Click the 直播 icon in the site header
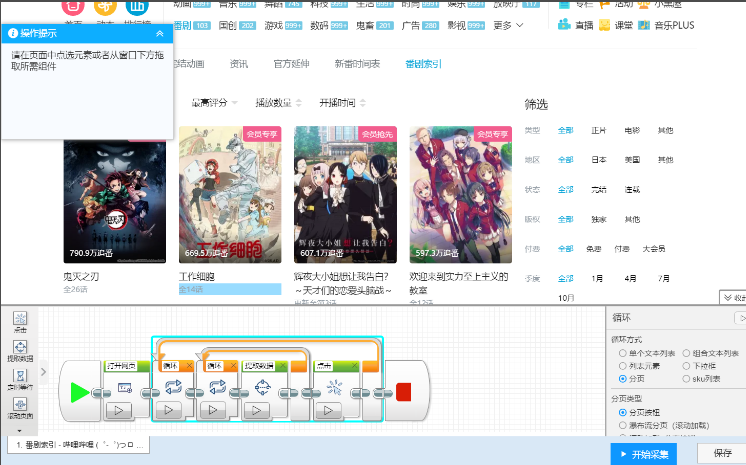Image resolution: width=746 pixels, height=465 pixels. [x=564, y=24]
